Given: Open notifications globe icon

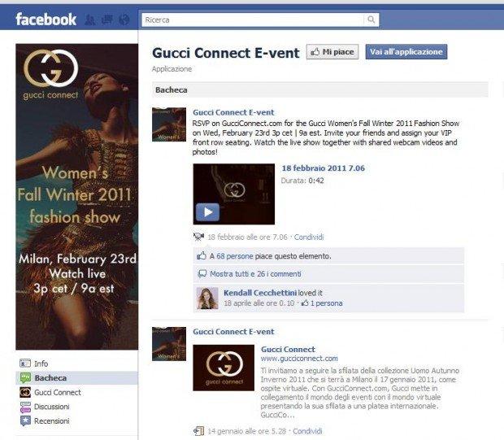Looking at the screenshot, I should coord(124,20).
